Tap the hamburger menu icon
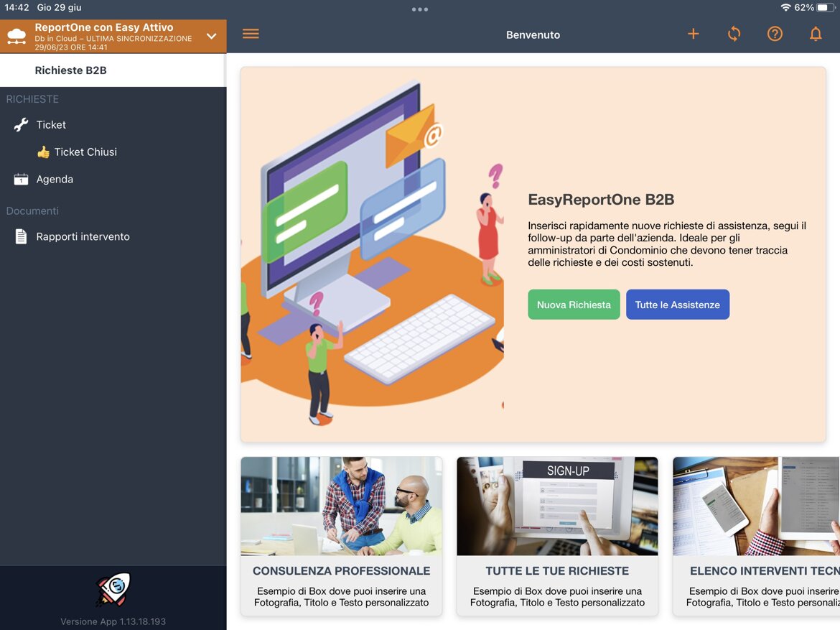Image resolution: width=840 pixels, height=630 pixels. pos(251,34)
